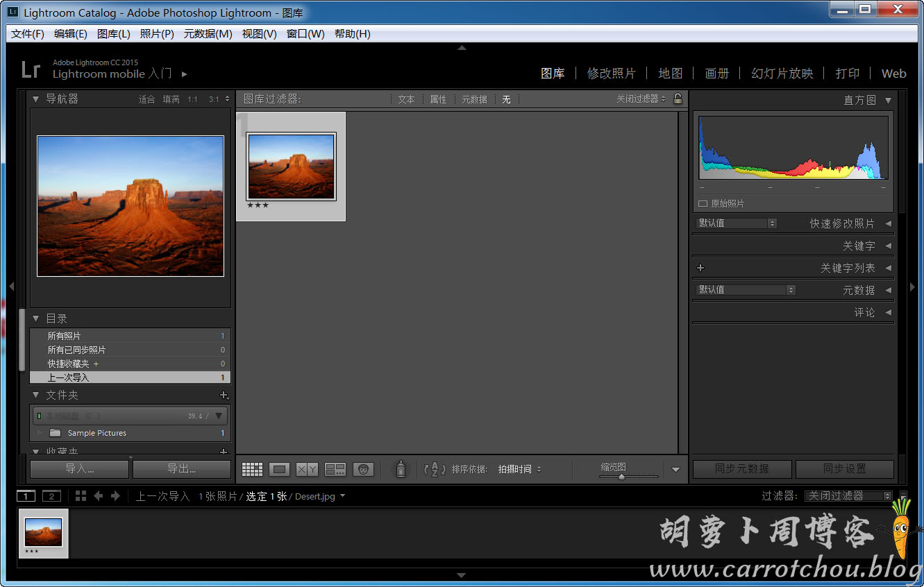Viewport: 924px width, 587px height.
Task: Go back with filmstrip left arrow
Action: [x=99, y=496]
